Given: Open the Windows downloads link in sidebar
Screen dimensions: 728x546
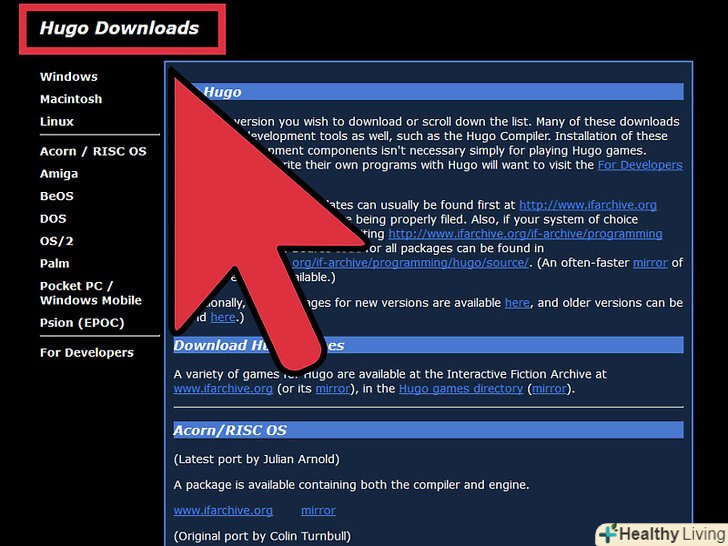Looking at the screenshot, I should coord(69,77).
